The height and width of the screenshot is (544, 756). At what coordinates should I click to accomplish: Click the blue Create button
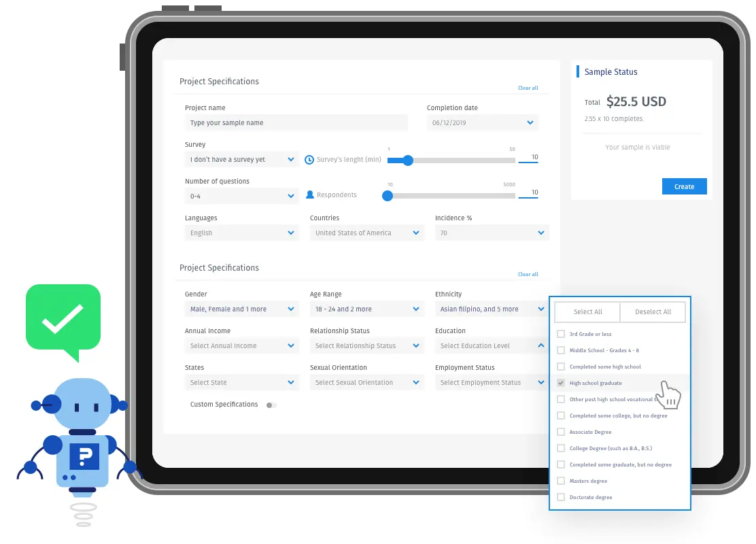684,186
